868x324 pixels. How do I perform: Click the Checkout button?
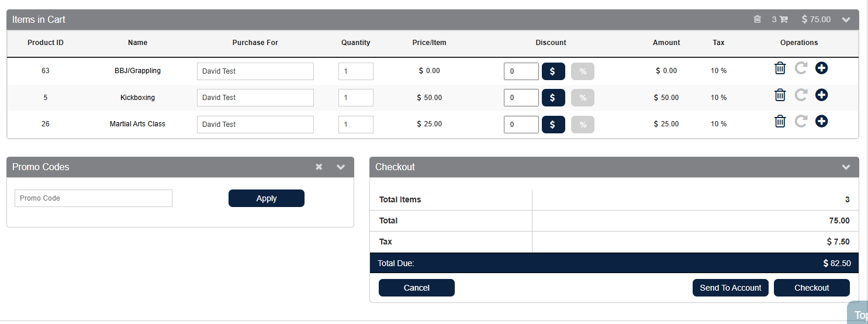pyautogui.click(x=811, y=288)
